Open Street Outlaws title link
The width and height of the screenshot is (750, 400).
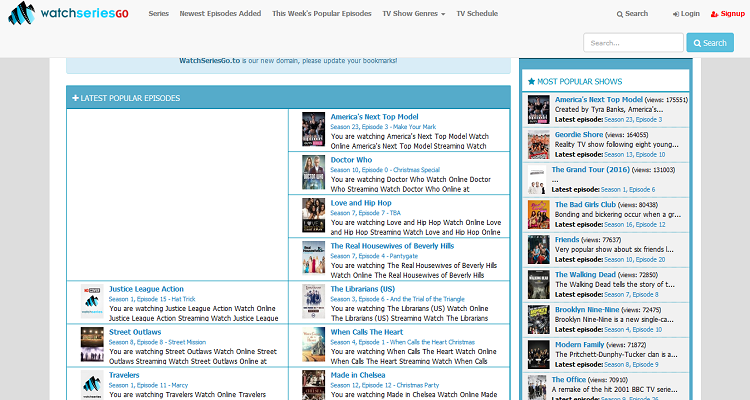135,332
